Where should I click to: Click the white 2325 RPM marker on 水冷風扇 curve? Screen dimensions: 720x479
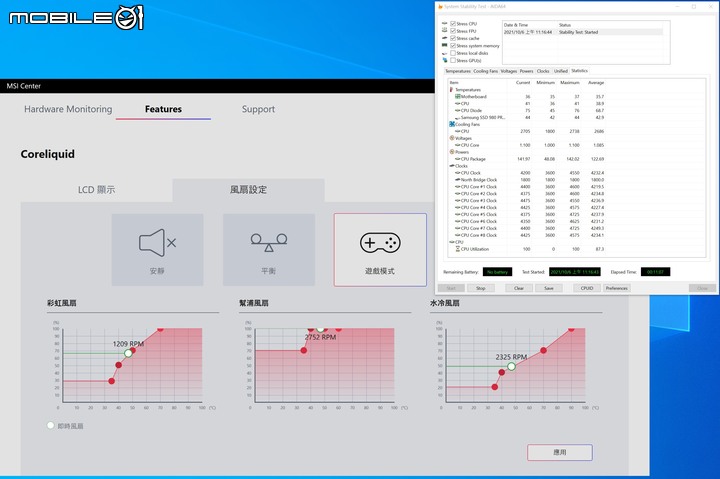(512, 366)
